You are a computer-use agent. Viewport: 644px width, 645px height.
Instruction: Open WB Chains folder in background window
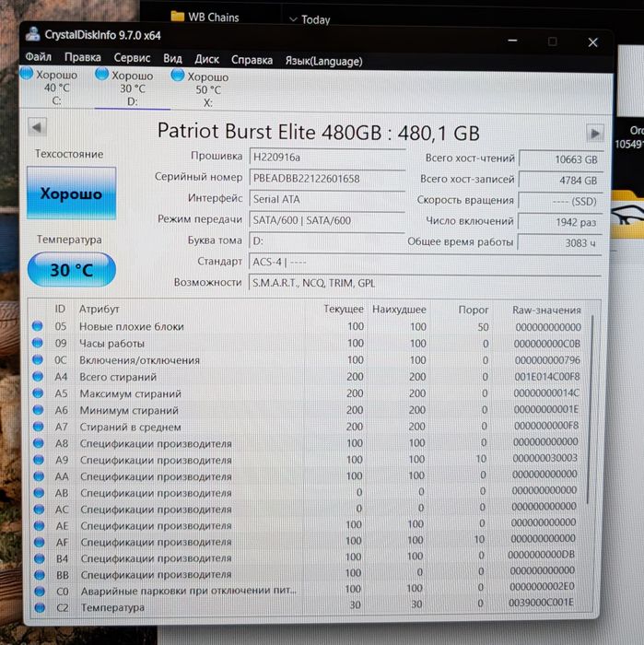click(205, 18)
